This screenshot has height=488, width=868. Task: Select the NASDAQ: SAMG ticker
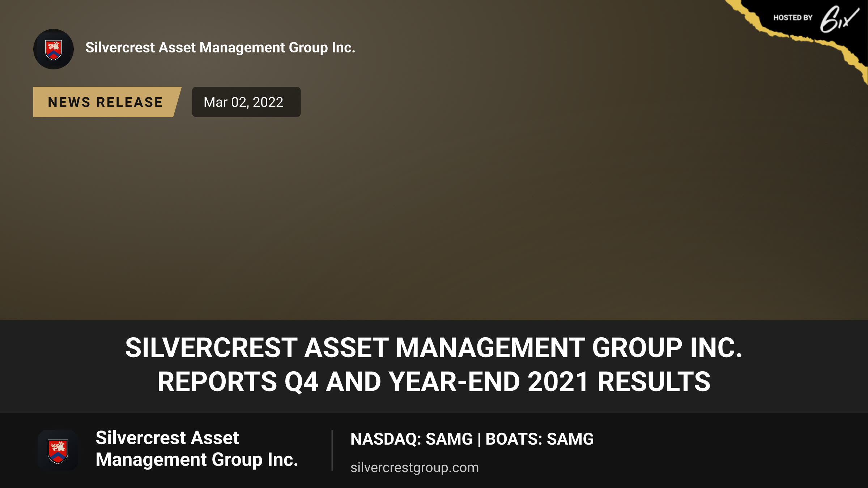(412, 439)
